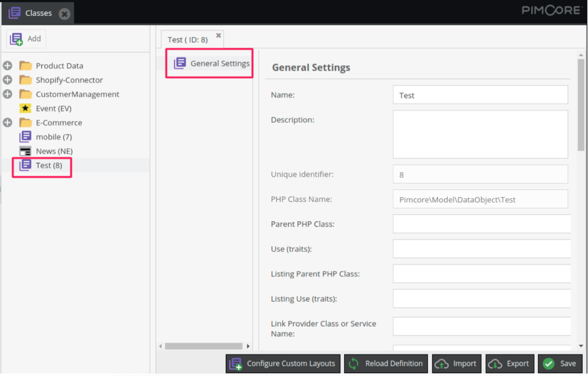Select the mobile (7) class
The width and height of the screenshot is (588, 376).
click(x=54, y=137)
